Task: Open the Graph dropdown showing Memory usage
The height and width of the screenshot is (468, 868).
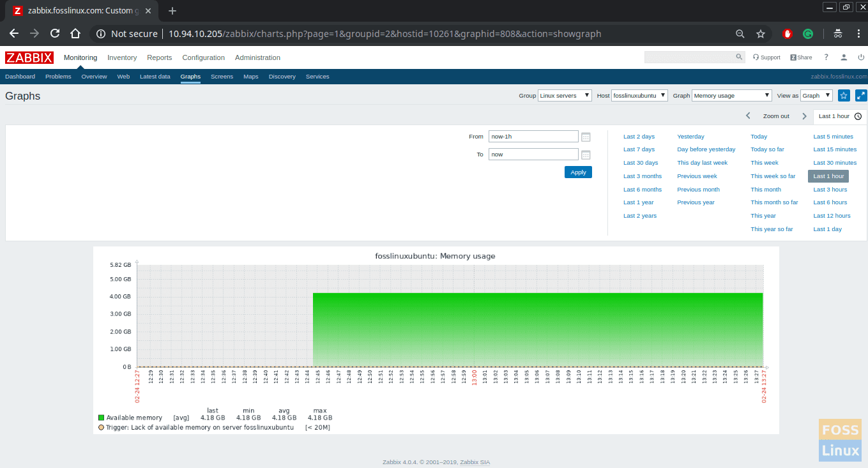Action: click(732, 96)
